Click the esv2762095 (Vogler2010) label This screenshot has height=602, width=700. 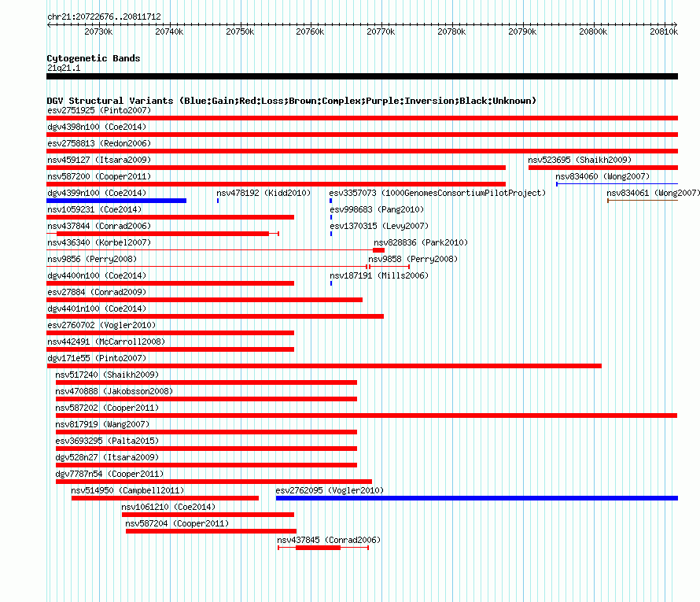point(330,490)
